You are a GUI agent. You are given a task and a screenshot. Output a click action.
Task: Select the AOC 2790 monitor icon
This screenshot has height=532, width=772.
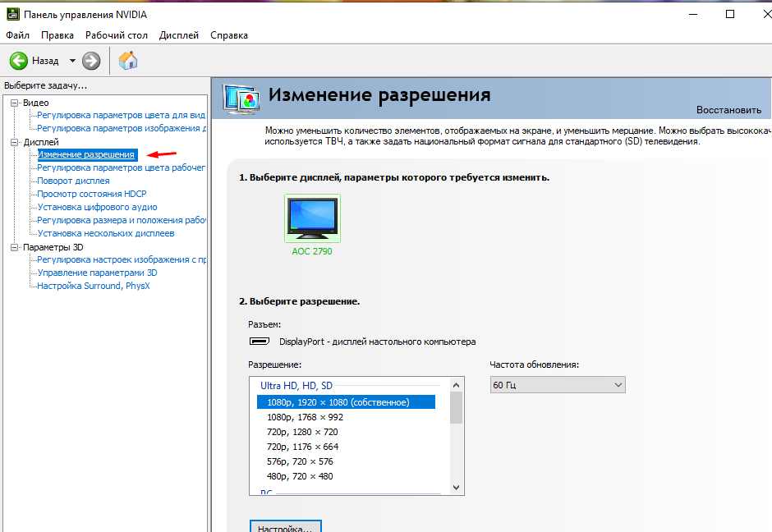pyautogui.click(x=311, y=218)
